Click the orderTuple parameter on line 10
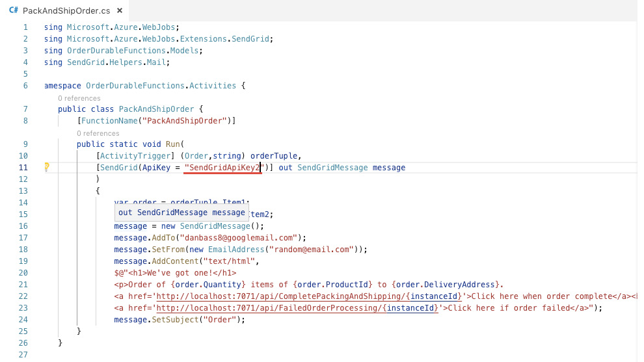 click(x=273, y=156)
